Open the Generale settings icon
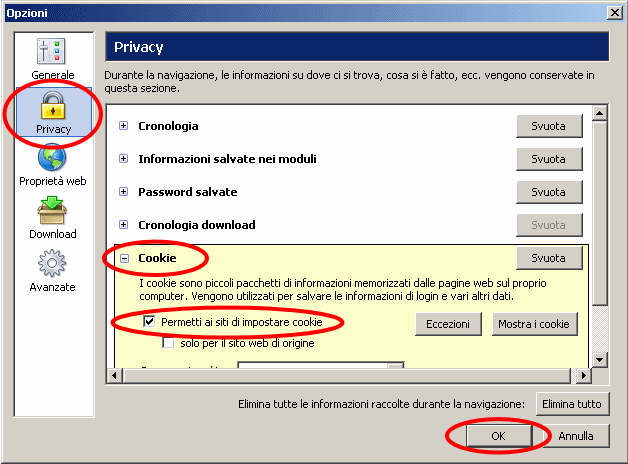The width and height of the screenshot is (628, 464). pos(52,53)
